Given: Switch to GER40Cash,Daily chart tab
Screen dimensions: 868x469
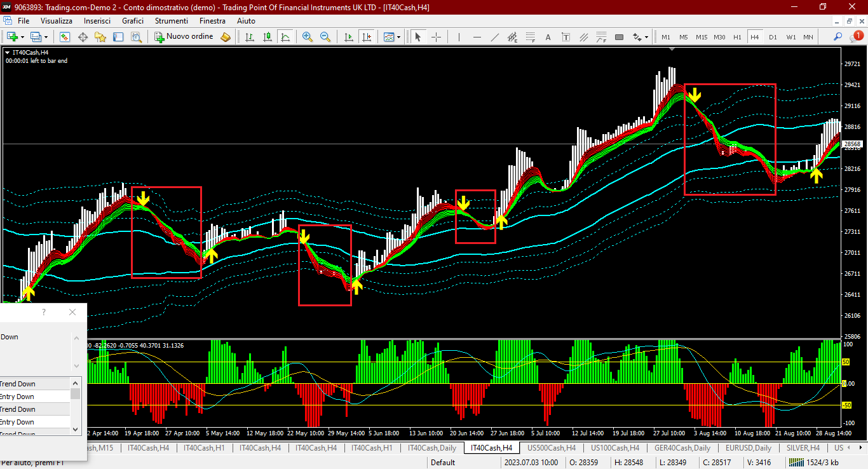Looking at the screenshot, I should click(x=682, y=448).
